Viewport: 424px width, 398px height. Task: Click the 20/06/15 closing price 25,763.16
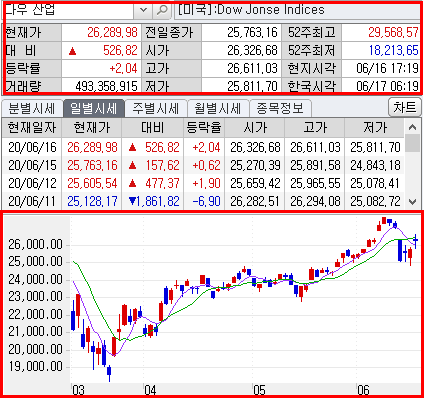click(x=92, y=165)
